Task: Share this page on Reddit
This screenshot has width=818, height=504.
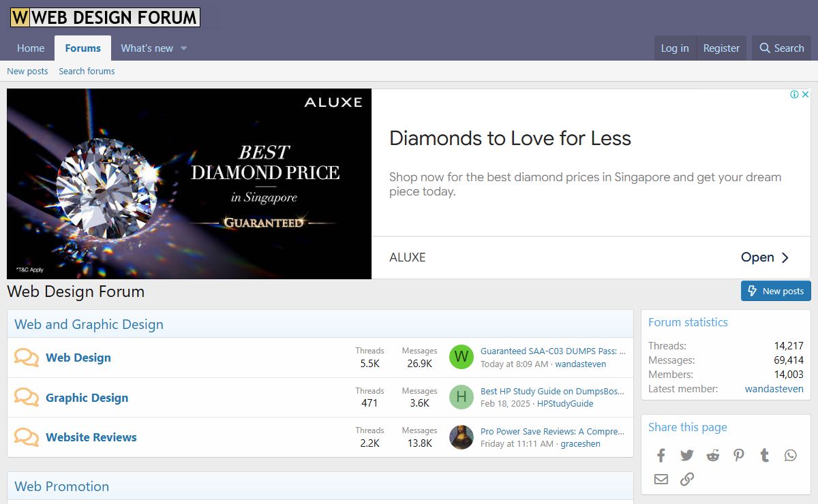Action: pyautogui.click(x=712, y=456)
